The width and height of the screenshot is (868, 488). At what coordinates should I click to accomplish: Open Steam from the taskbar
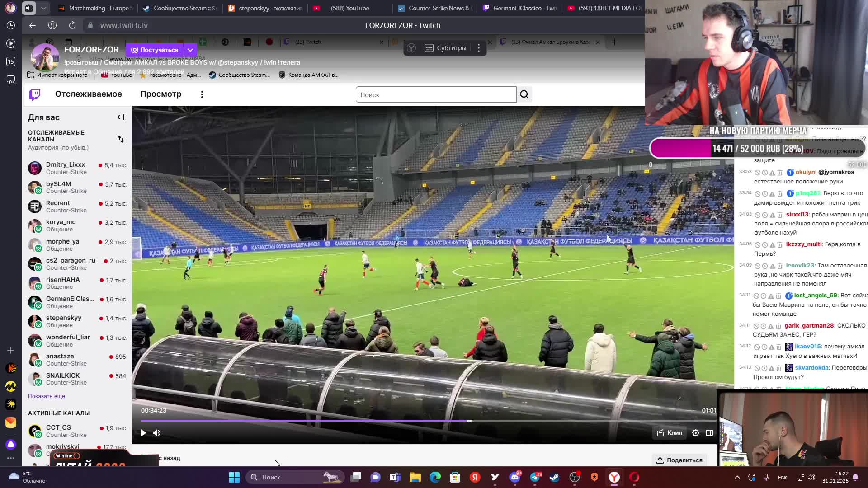pos(555,477)
